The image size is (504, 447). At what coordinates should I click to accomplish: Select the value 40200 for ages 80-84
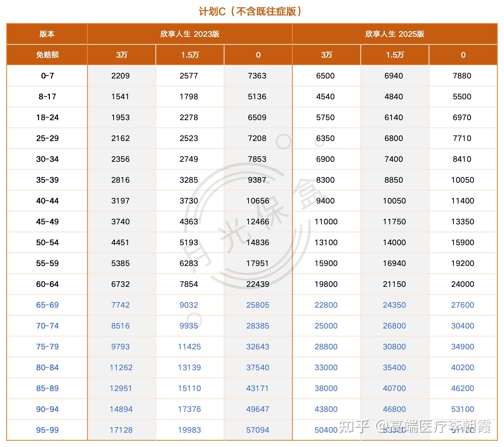pos(463,367)
